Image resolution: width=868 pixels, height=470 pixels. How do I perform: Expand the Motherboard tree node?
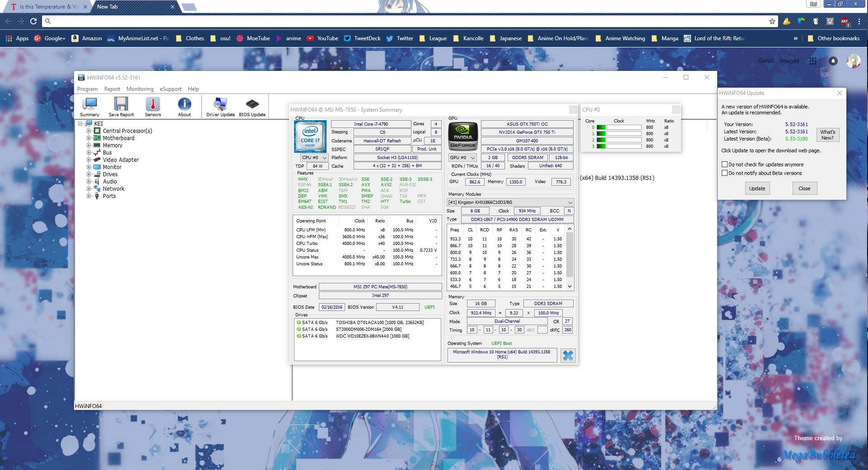89,138
